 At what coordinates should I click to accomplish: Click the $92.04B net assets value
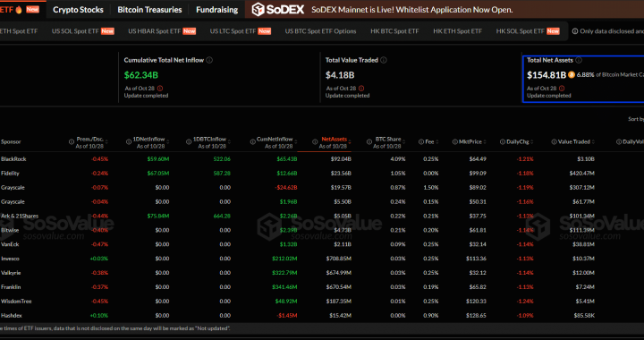[x=341, y=159]
